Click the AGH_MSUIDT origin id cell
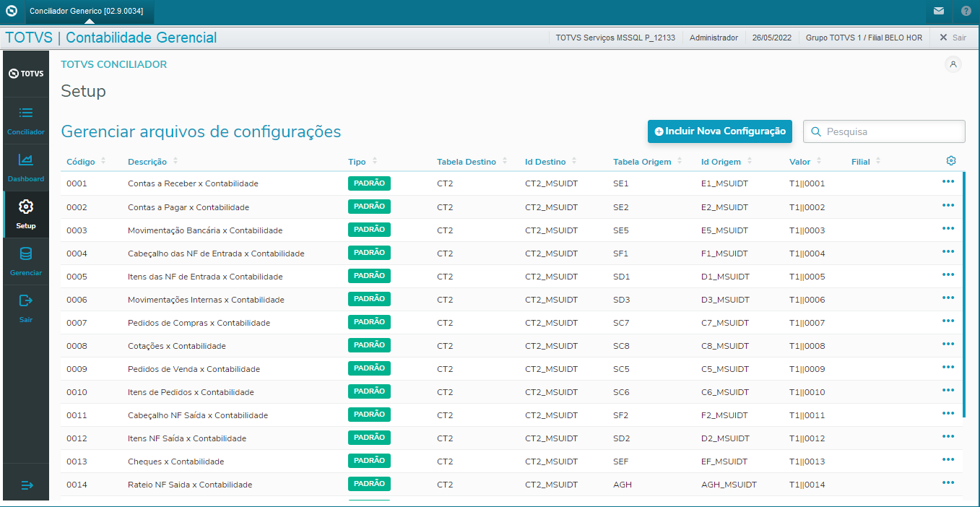 coord(729,485)
